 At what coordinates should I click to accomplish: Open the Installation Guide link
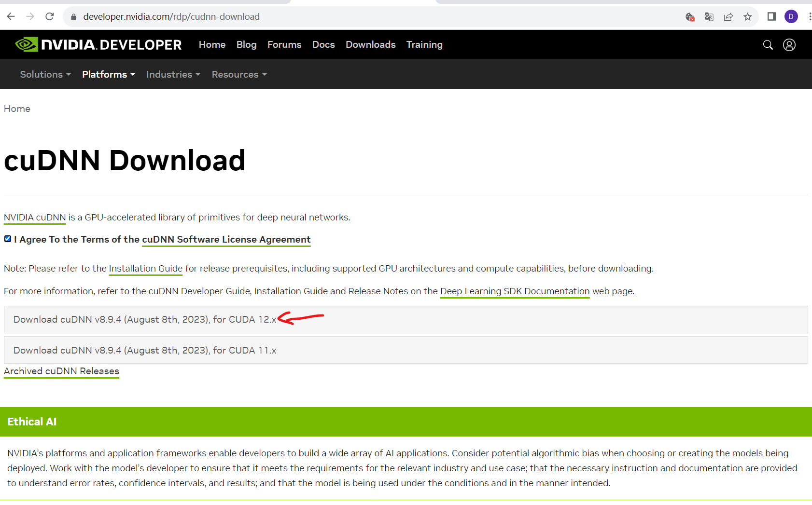(x=146, y=269)
